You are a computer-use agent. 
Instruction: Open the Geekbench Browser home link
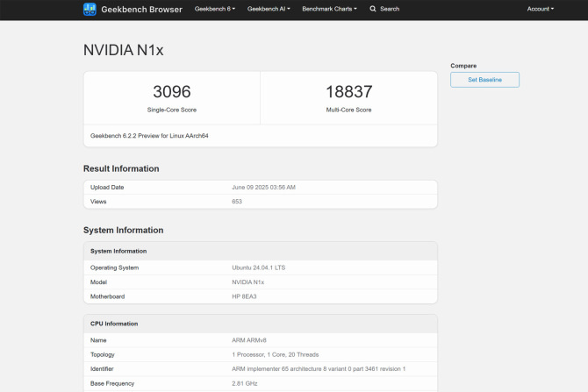(x=141, y=10)
